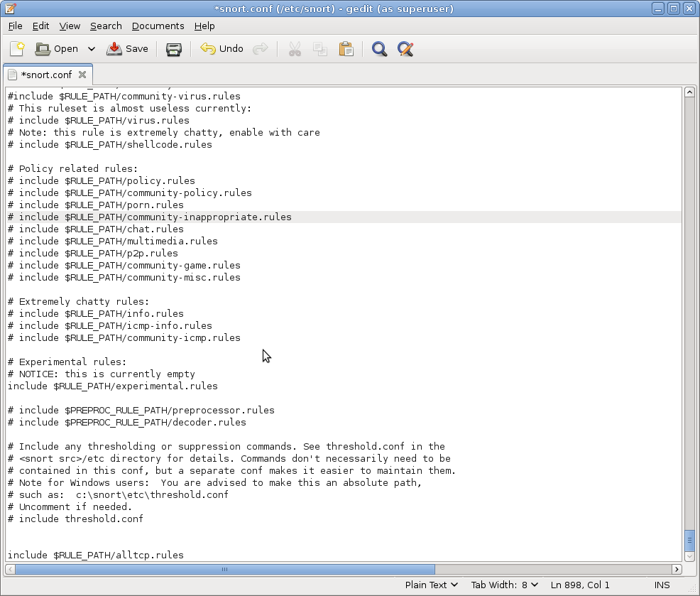
Task: Click the '#include $RULE_PATH/community-virus.rules' line
Action: coord(124,97)
